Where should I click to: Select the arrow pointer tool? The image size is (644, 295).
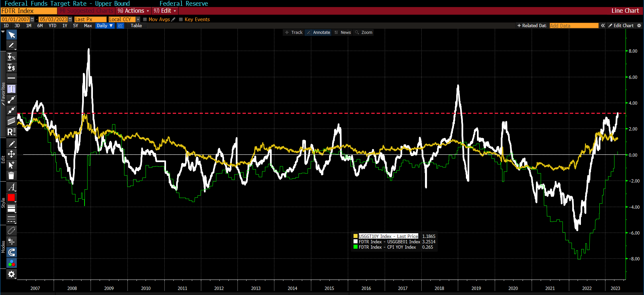11,35
